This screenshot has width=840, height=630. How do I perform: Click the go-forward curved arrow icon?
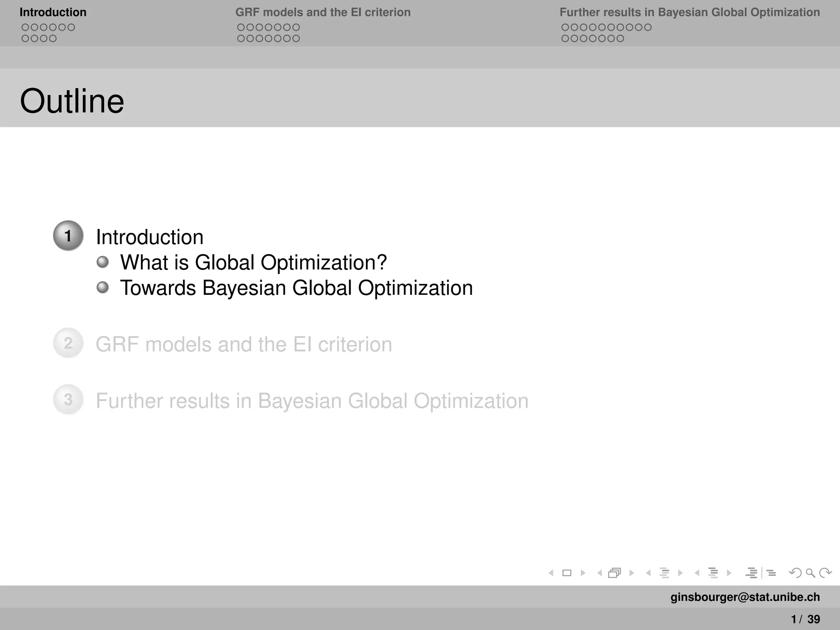pyautogui.click(x=825, y=573)
